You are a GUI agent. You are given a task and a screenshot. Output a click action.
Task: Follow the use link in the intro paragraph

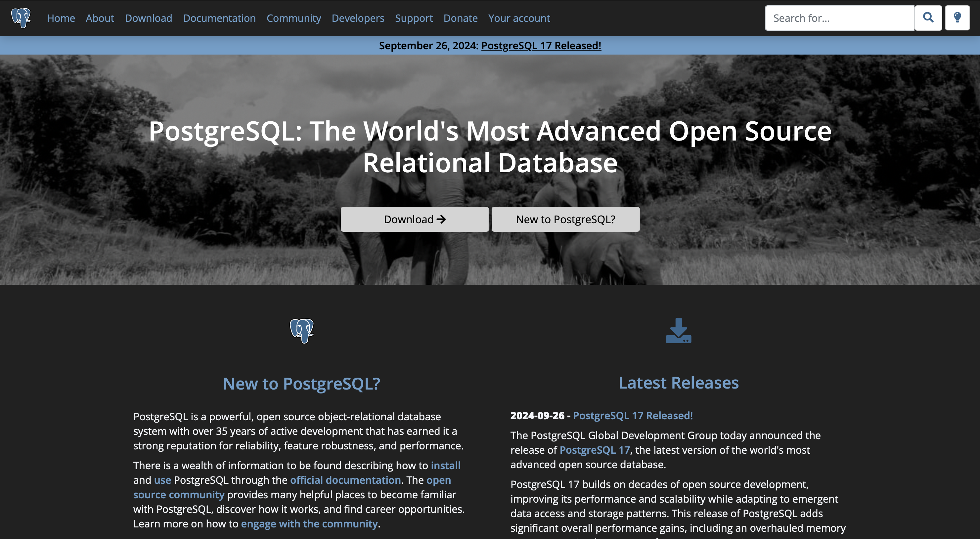coord(162,480)
